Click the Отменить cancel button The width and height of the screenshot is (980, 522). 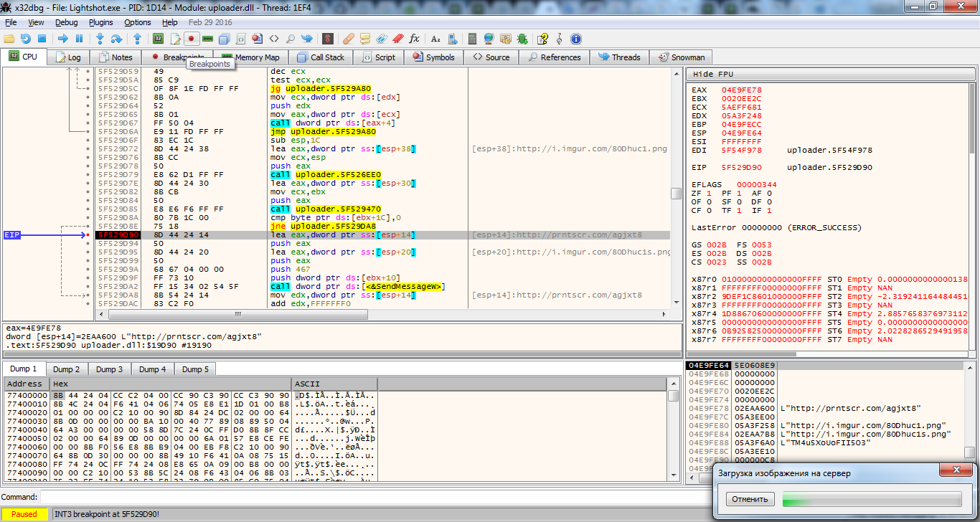pyautogui.click(x=750, y=499)
